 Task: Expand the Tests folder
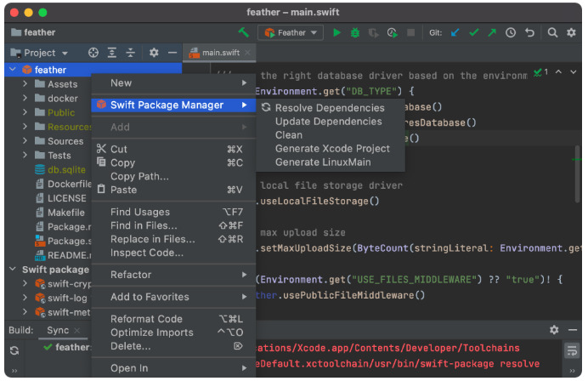coord(25,155)
